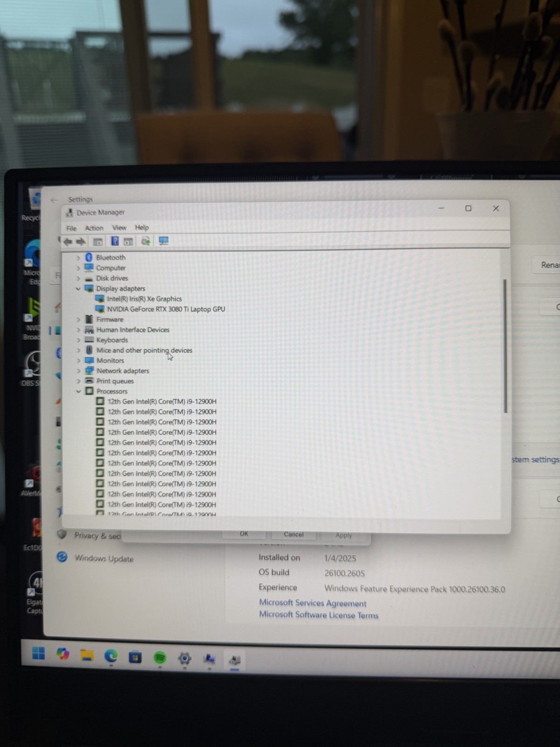Expand the Human Interface Devices chevron

click(78, 330)
